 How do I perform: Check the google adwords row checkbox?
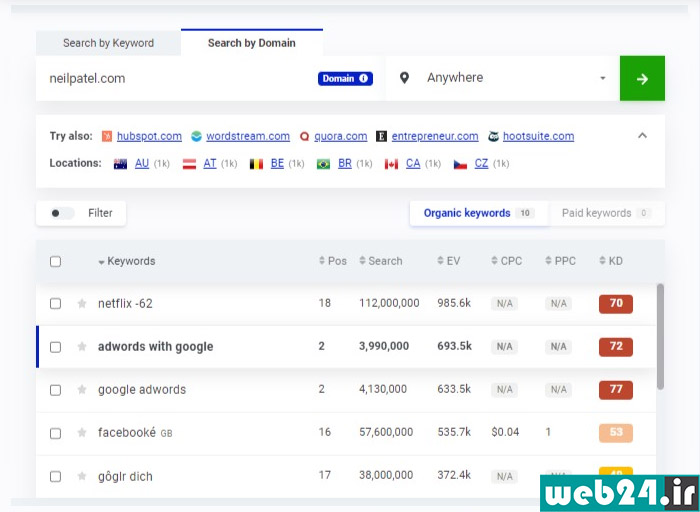click(55, 390)
